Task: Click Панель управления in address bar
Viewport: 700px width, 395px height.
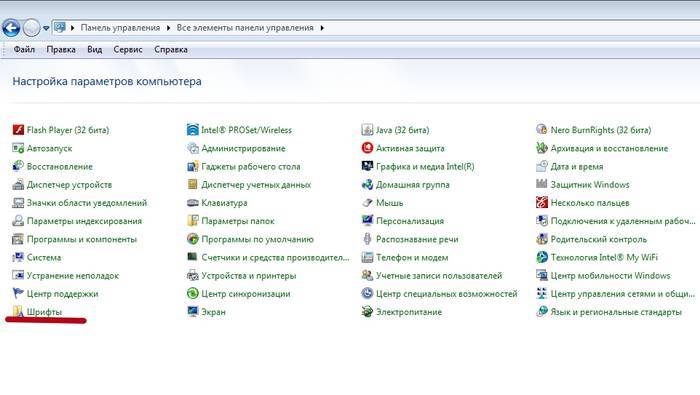Action: pyautogui.click(x=120, y=28)
